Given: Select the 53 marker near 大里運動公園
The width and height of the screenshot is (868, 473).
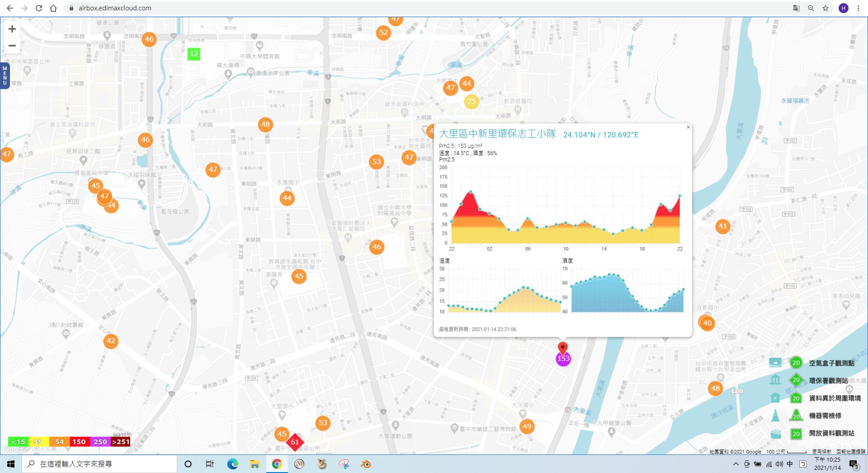Looking at the screenshot, I should 323,423.
